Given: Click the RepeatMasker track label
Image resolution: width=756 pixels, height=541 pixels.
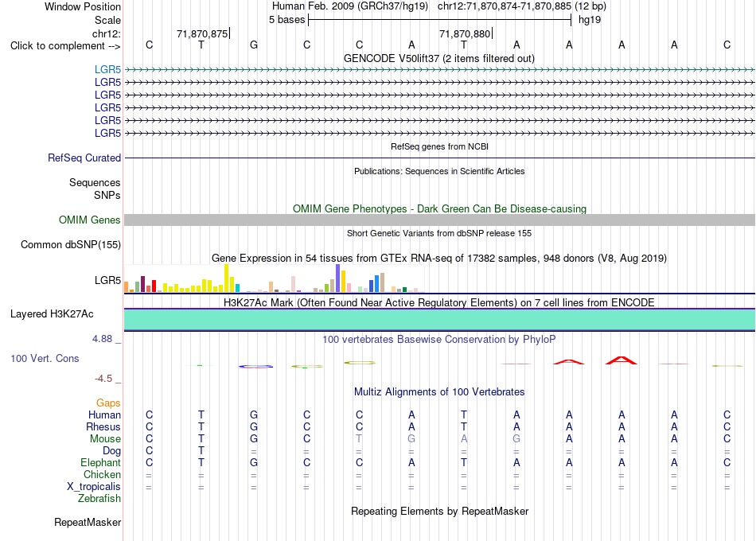Looking at the screenshot, I should (x=88, y=522).
